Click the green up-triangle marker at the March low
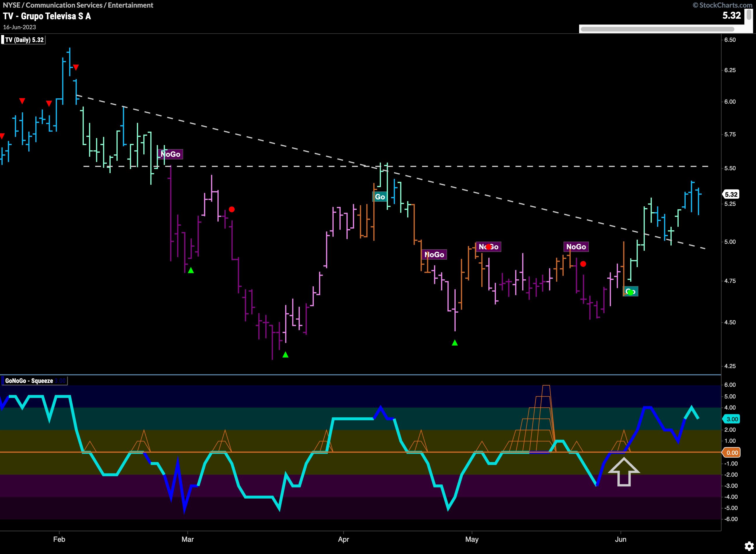The height and width of the screenshot is (554, 756). [285, 354]
